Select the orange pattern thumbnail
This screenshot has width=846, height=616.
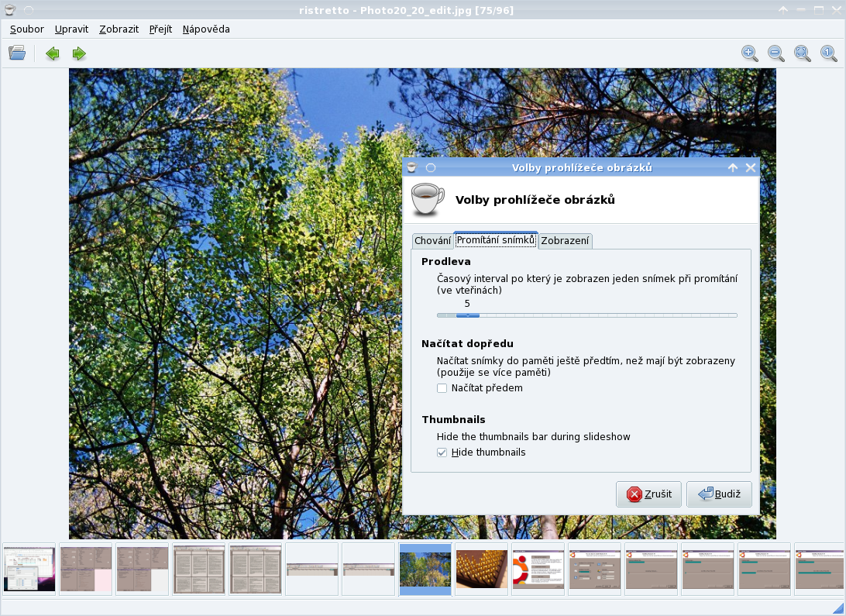(482, 569)
